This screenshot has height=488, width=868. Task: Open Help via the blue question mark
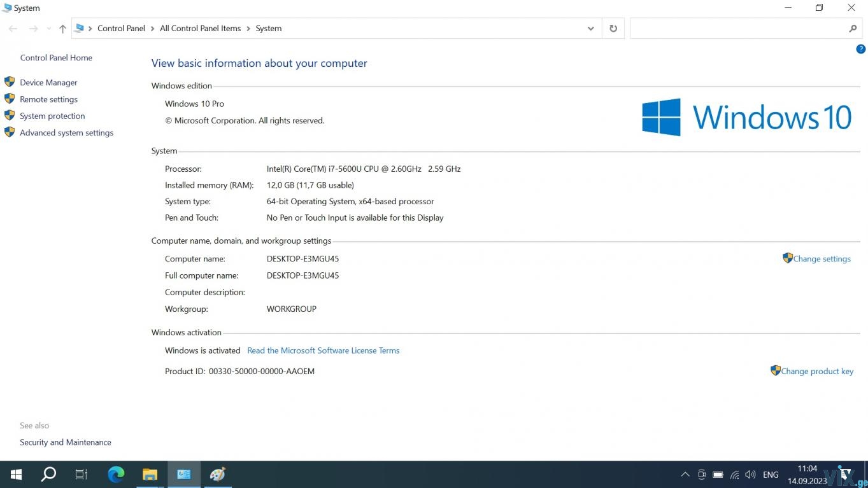click(860, 49)
